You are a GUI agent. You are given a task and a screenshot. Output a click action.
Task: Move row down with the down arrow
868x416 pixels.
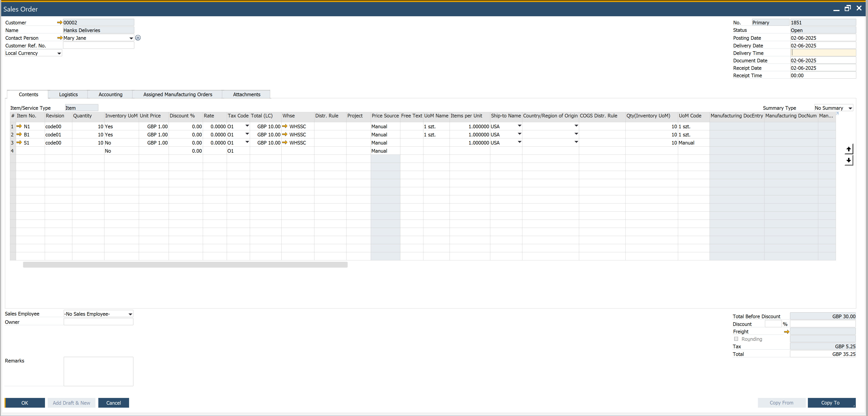[849, 160]
